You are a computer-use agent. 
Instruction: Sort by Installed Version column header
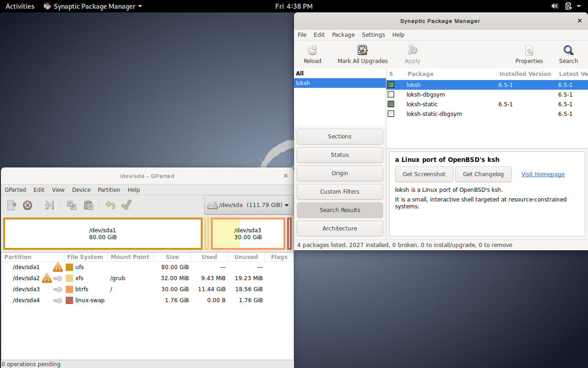[525, 74]
